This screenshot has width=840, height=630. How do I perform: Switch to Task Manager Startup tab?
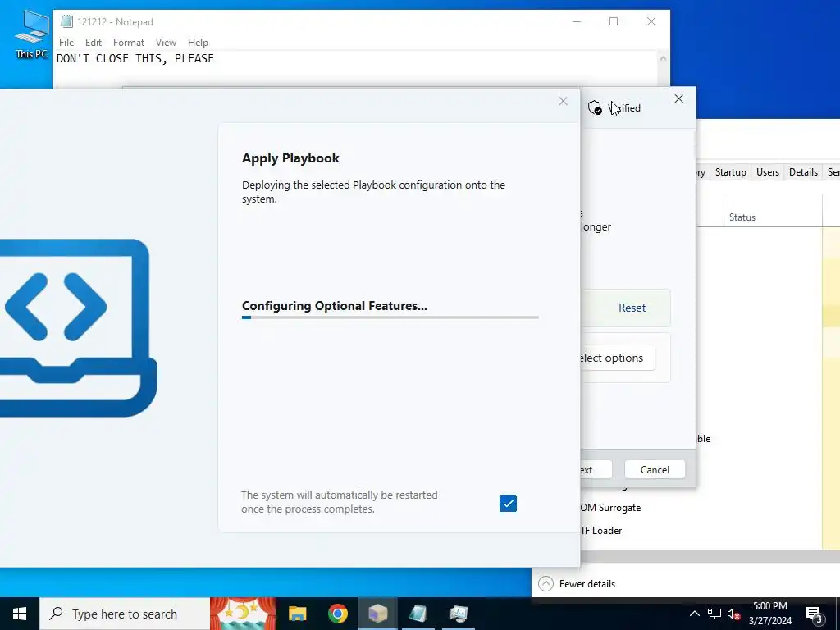tap(731, 172)
